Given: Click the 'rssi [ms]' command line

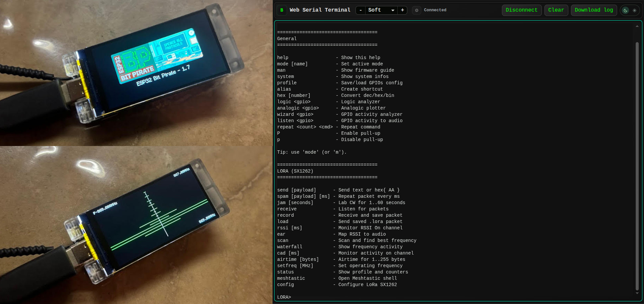Looking at the screenshot, I should [x=340, y=228].
